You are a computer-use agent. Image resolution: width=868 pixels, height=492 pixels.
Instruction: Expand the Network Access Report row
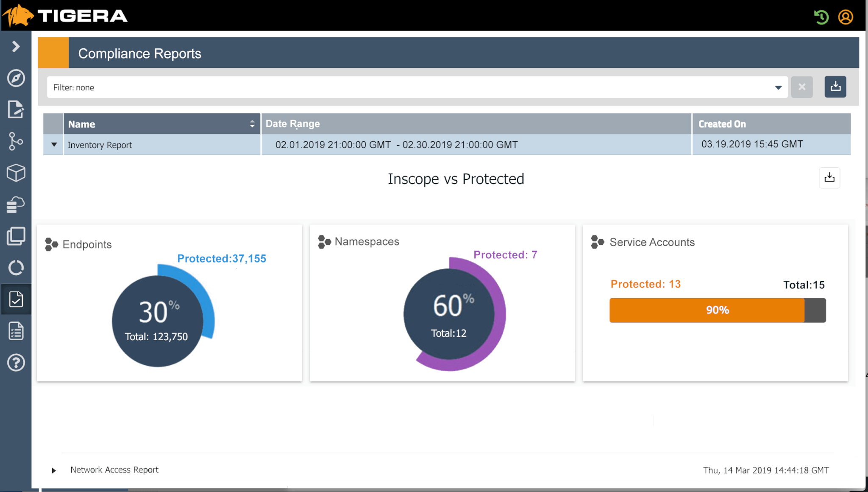54,470
